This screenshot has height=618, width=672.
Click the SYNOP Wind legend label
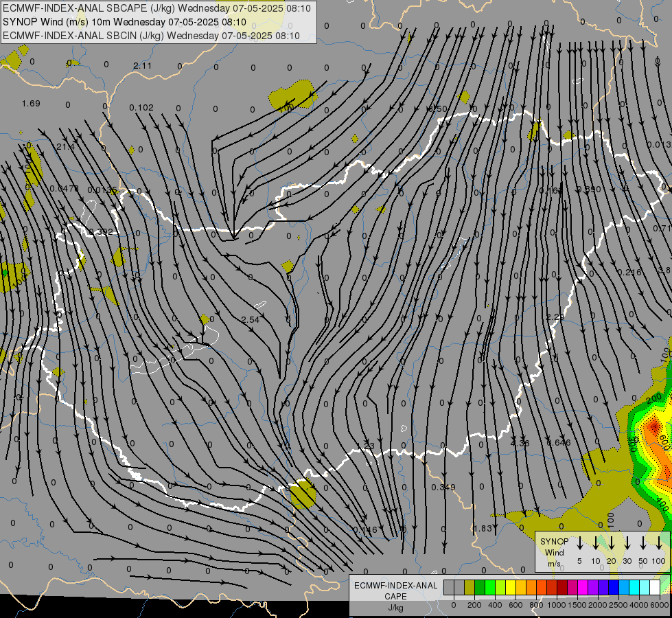point(554,547)
